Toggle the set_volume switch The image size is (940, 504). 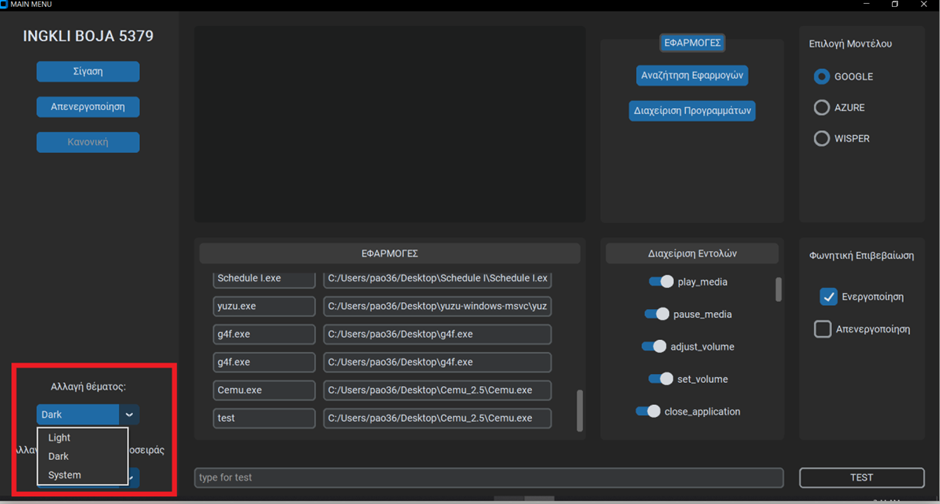click(x=661, y=379)
